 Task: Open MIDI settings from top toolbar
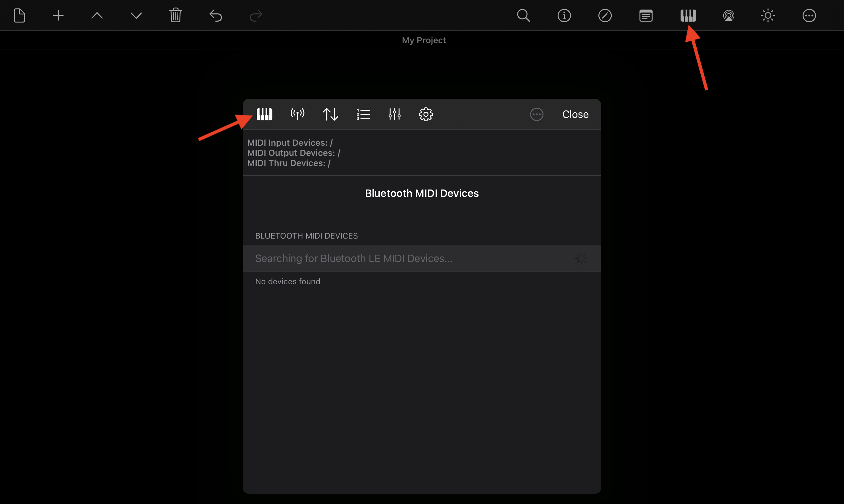[x=688, y=16]
